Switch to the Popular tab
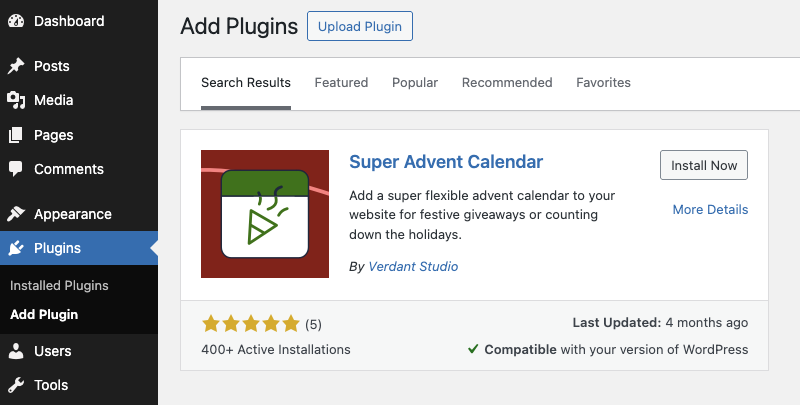Viewport: 800px width, 405px height. pyautogui.click(x=415, y=83)
